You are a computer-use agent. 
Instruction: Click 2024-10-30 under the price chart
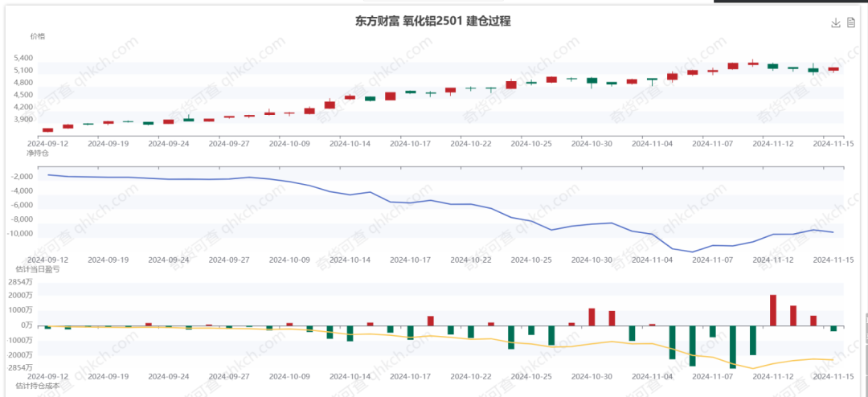[x=592, y=143]
